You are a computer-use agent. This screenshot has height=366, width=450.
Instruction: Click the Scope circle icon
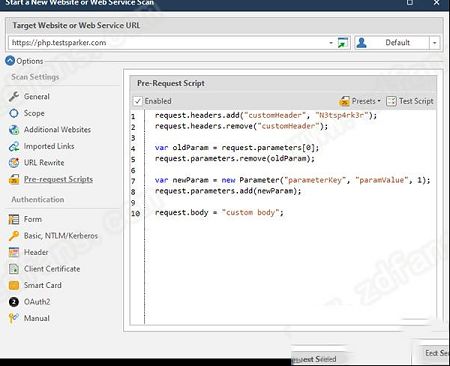14,113
